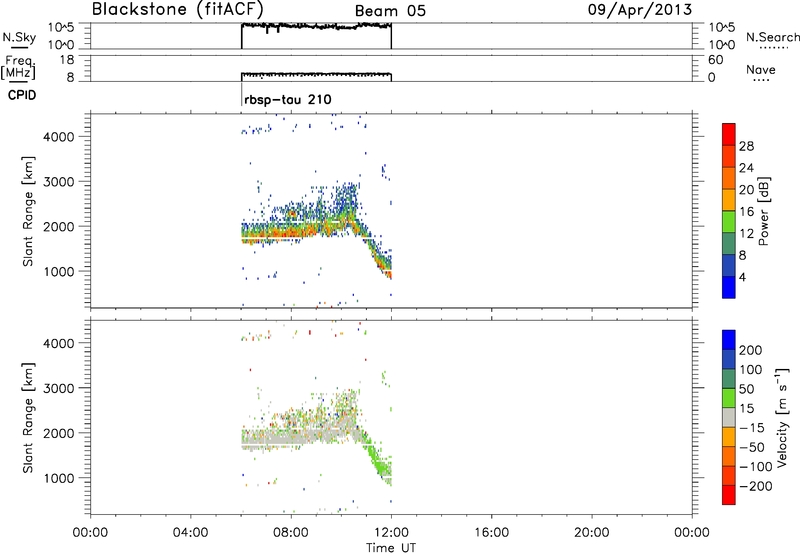The width and height of the screenshot is (800, 554).
Task: Click the 'N.Search' legend label
Action: 773,37
